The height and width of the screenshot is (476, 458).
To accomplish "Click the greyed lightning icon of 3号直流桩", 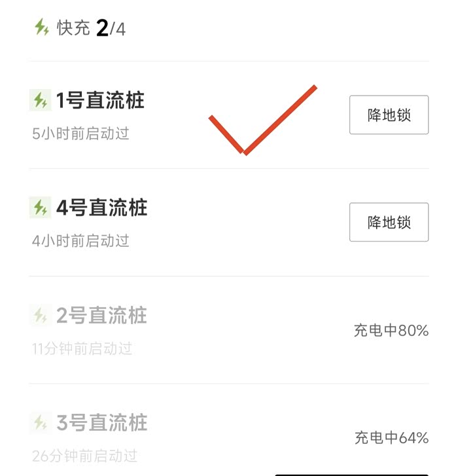I will (x=41, y=422).
